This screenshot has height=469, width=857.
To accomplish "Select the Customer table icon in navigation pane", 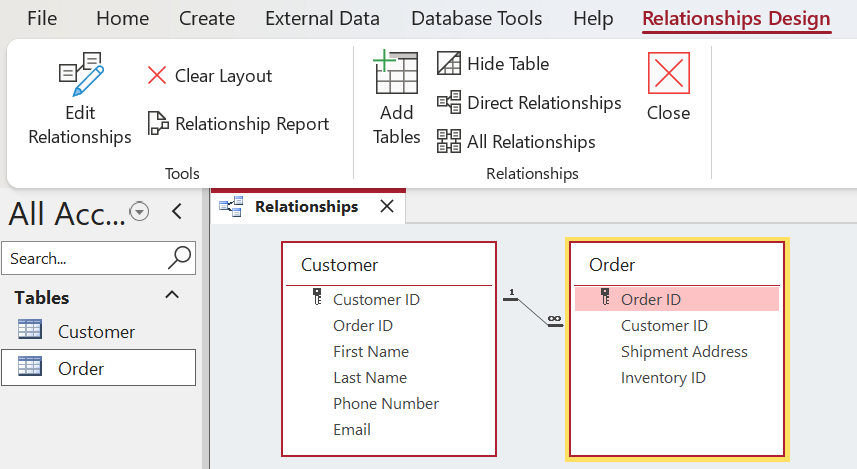I will (x=30, y=330).
